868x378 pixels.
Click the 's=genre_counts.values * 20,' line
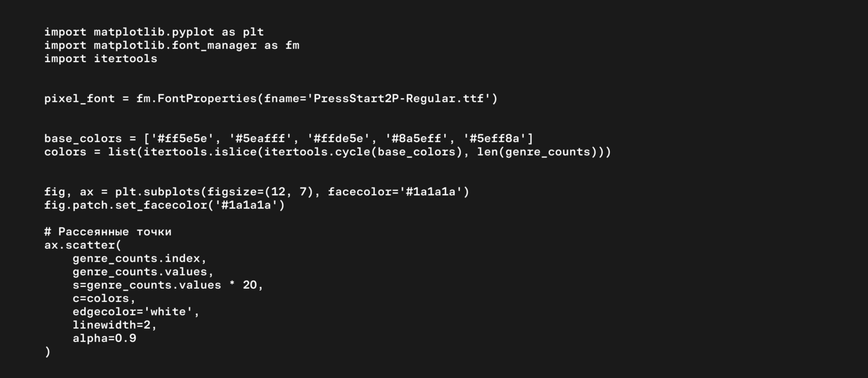coord(168,285)
